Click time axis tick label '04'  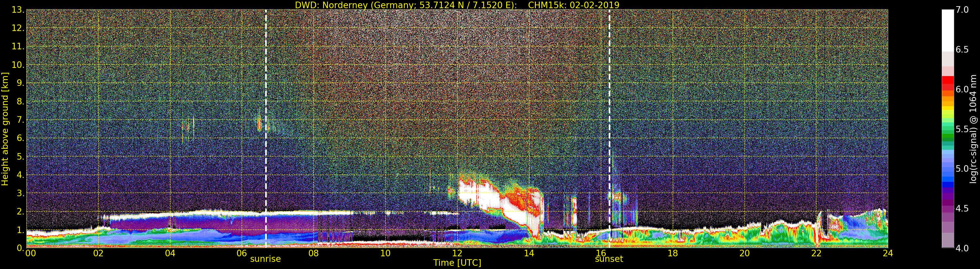170,253
